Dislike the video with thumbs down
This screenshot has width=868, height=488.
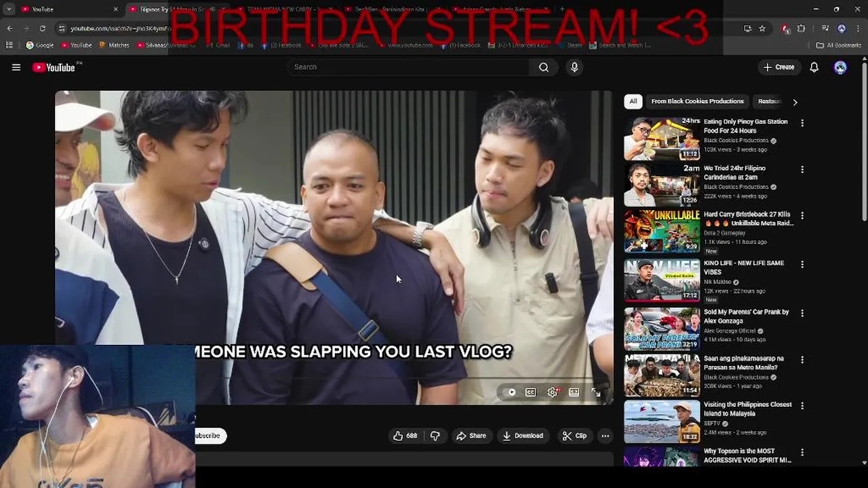[x=435, y=436]
